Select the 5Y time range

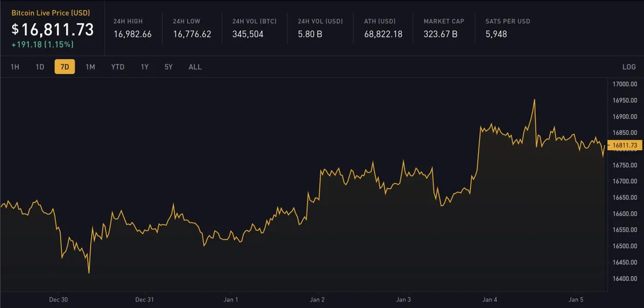[x=169, y=67]
